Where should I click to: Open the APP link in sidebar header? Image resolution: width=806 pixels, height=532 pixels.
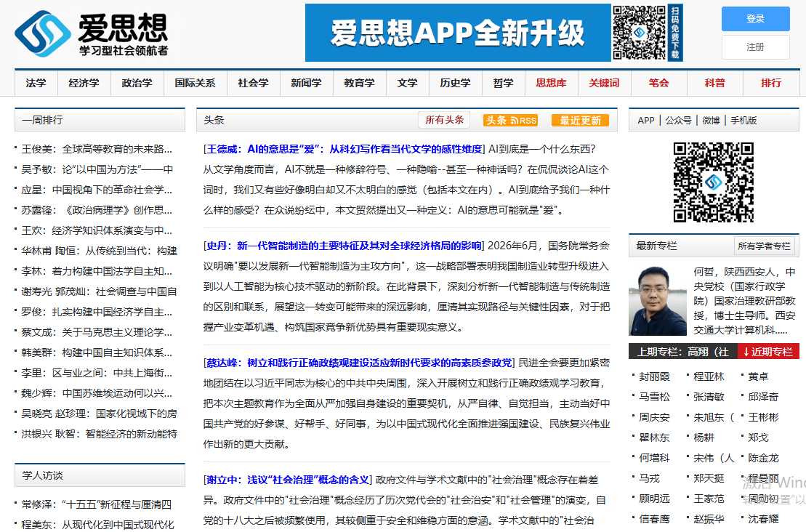tap(645, 120)
